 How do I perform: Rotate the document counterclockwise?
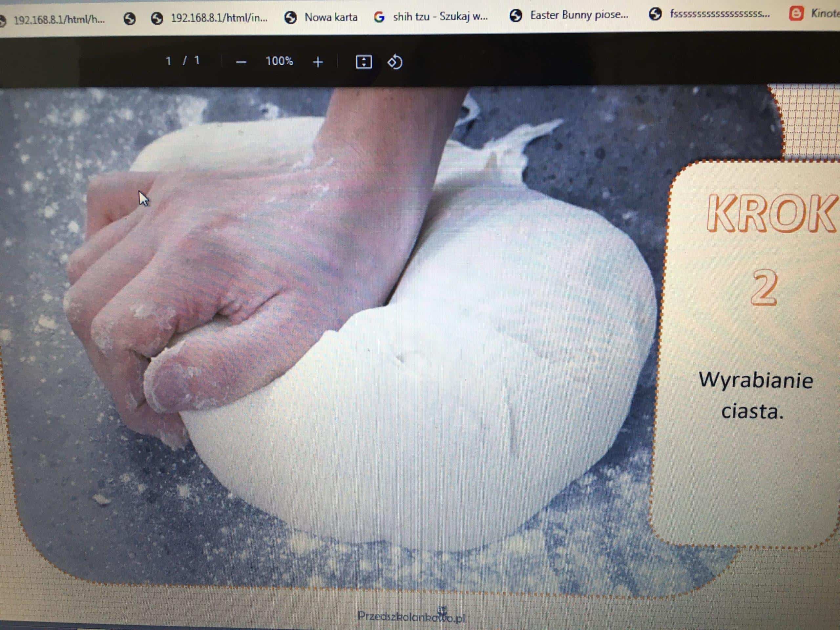click(x=394, y=62)
